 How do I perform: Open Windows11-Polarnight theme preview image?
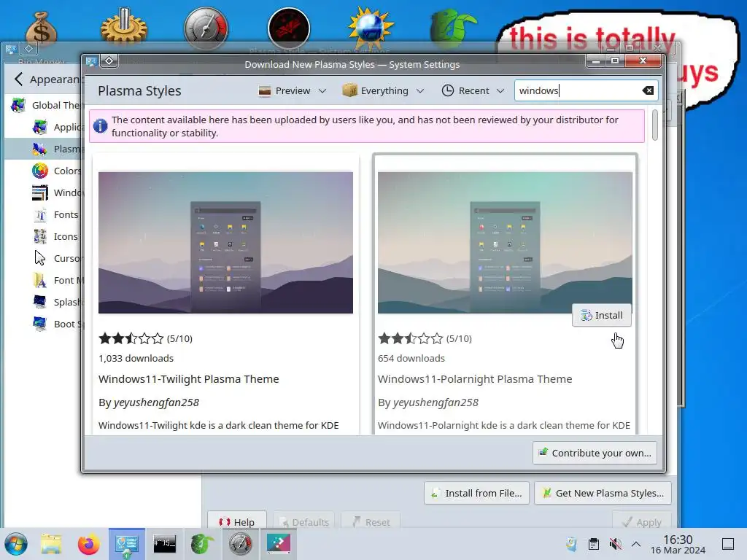click(505, 242)
